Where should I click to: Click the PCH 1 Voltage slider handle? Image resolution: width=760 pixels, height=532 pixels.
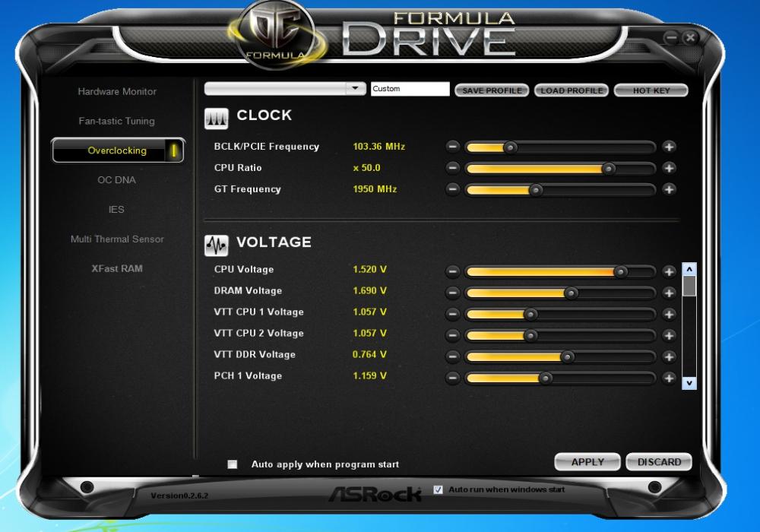pos(545,378)
